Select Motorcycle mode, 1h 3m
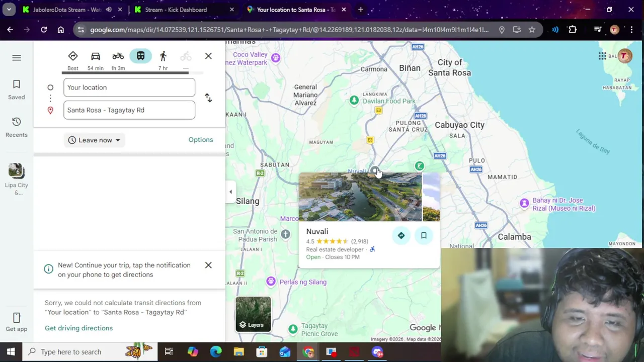Screen dimensions: 644x362 (x=118, y=60)
